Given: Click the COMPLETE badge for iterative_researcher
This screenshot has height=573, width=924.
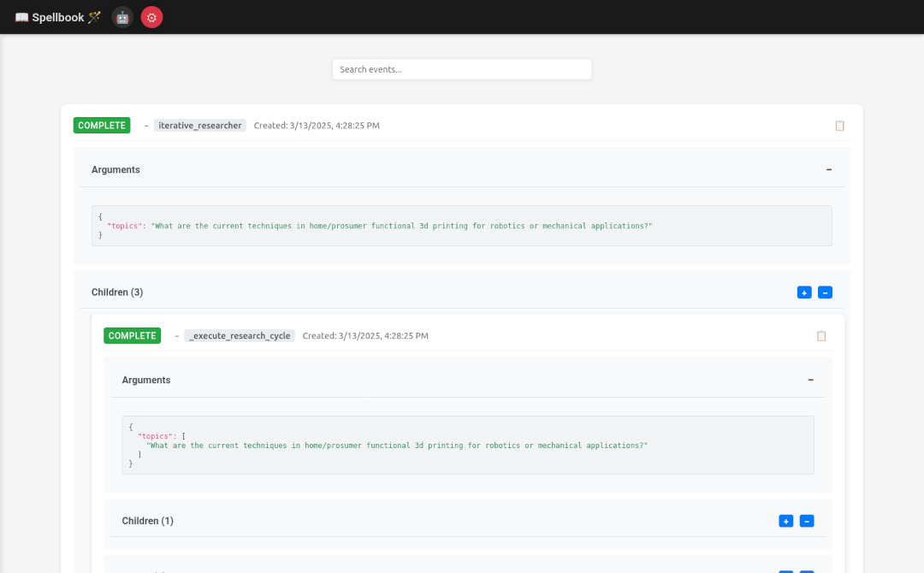Looking at the screenshot, I should tap(102, 126).
